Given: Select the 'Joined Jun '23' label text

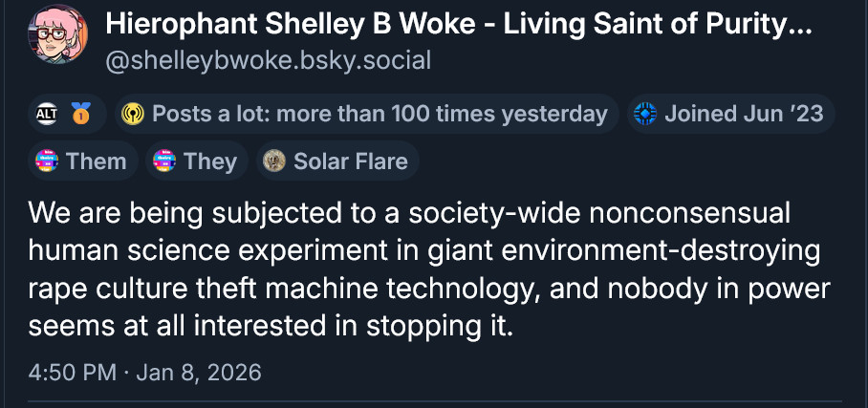Looking at the screenshot, I should (743, 115).
